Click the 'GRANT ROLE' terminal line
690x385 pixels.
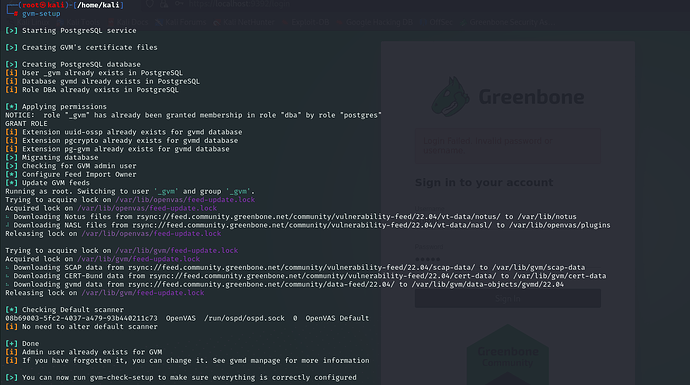click(26, 124)
